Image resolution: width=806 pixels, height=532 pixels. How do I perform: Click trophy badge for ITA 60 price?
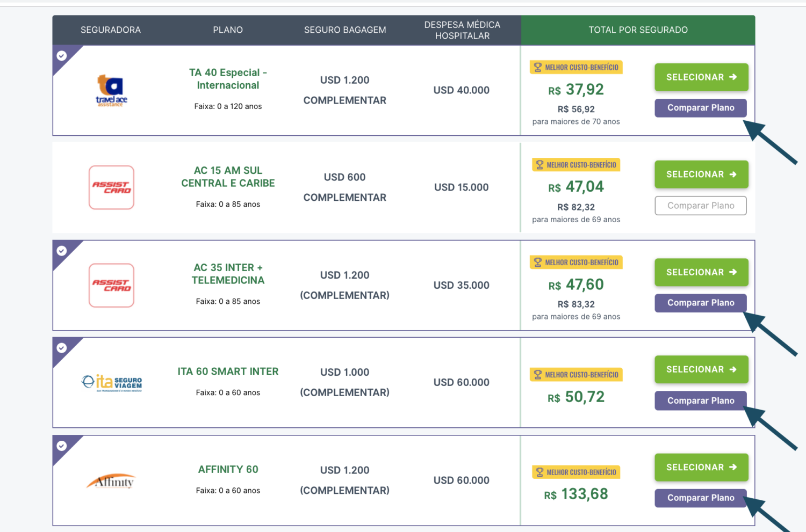[576, 375]
